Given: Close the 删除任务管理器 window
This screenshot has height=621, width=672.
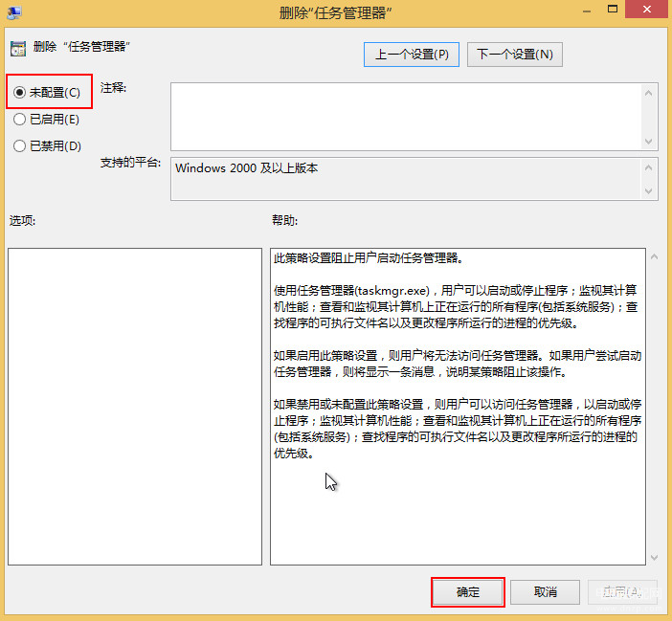Looking at the screenshot, I should 647,9.
